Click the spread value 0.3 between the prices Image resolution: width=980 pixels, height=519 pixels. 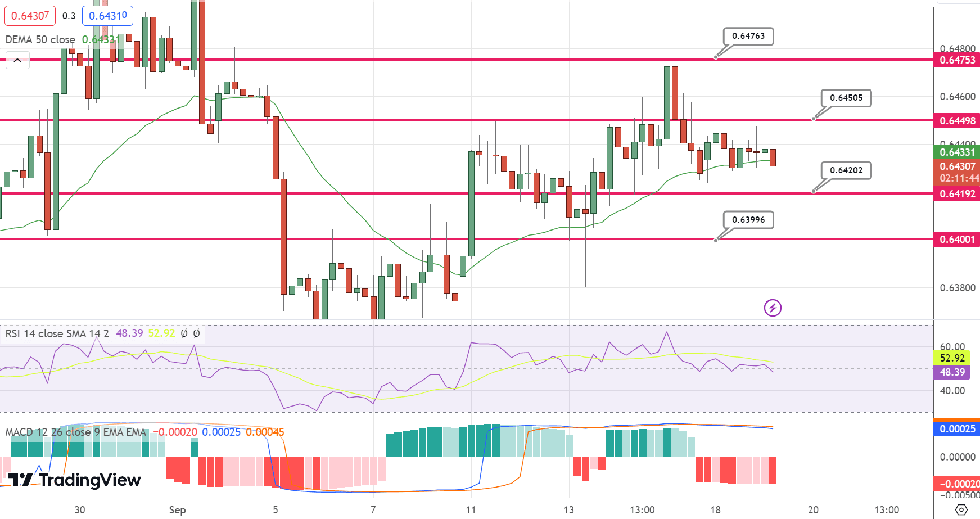(69, 16)
